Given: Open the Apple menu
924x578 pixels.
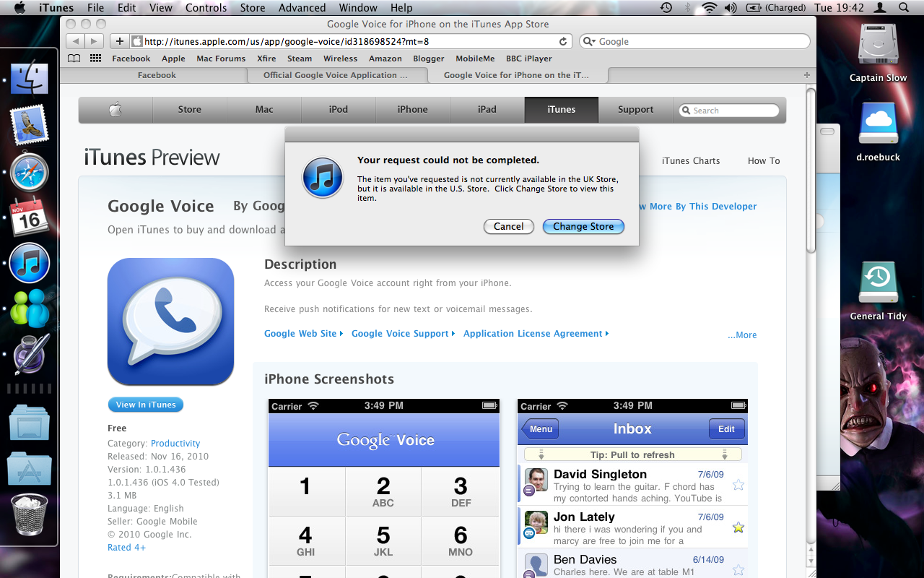Looking at the screenshot, I should pos(19,8).
